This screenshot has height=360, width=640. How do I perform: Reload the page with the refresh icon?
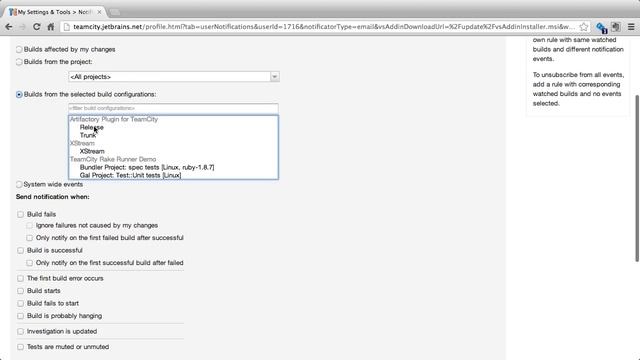(x=36, y=27)
